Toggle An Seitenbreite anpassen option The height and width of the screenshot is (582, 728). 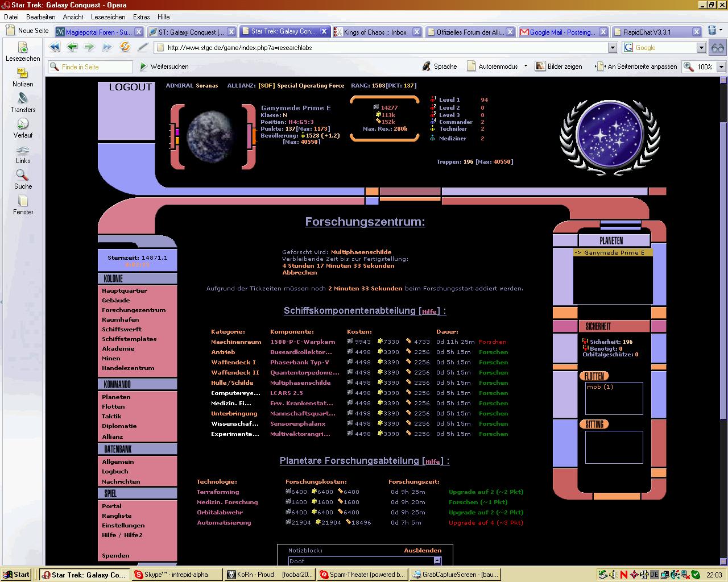636,66
